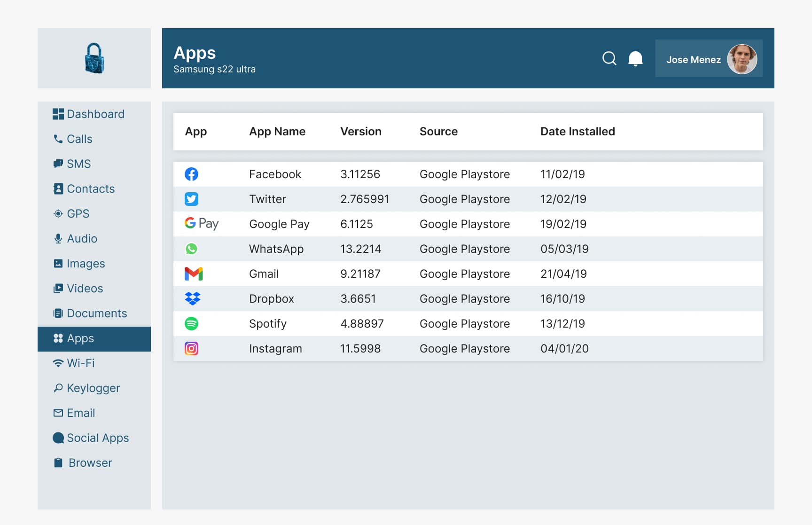Click the Version column header
This screenshot has height=525, width=812.
coord(360,132)
